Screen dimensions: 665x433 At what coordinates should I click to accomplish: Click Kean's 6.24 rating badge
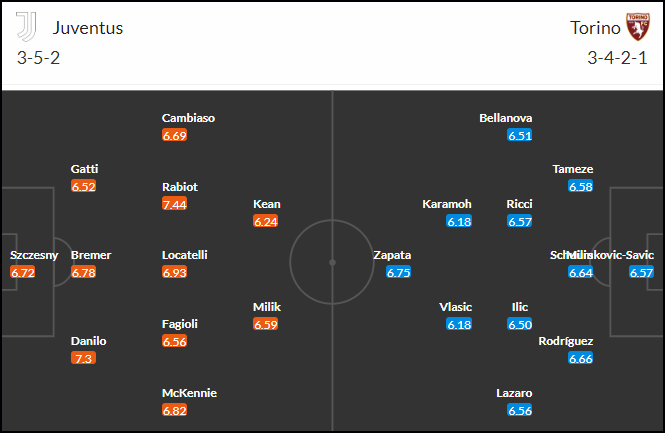pos(265,221)
